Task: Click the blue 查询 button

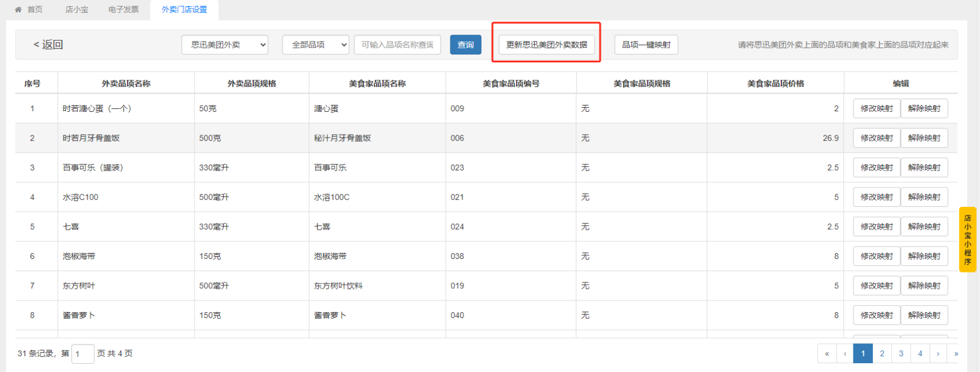Action: click(466, 45)
